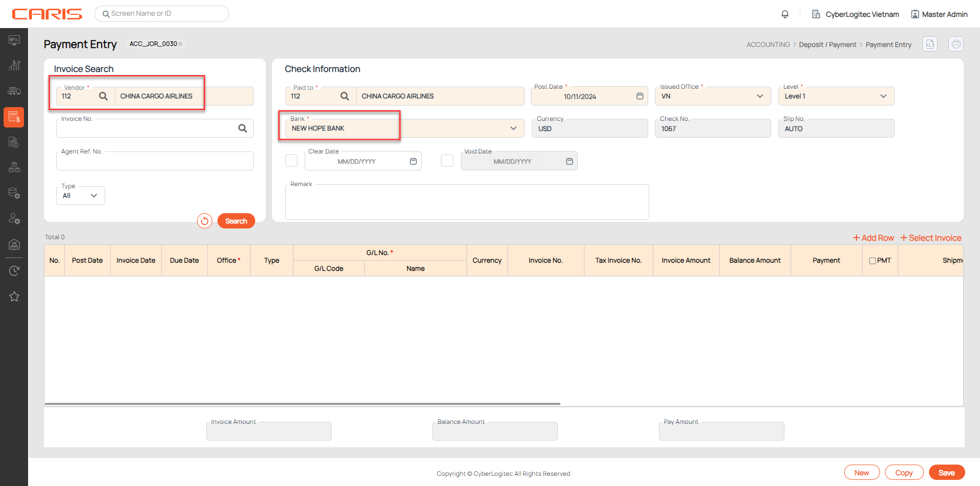This screenshot has height=486, width=980.
Task: Open the Post Date calendar picker
Action: coord(640,96)
